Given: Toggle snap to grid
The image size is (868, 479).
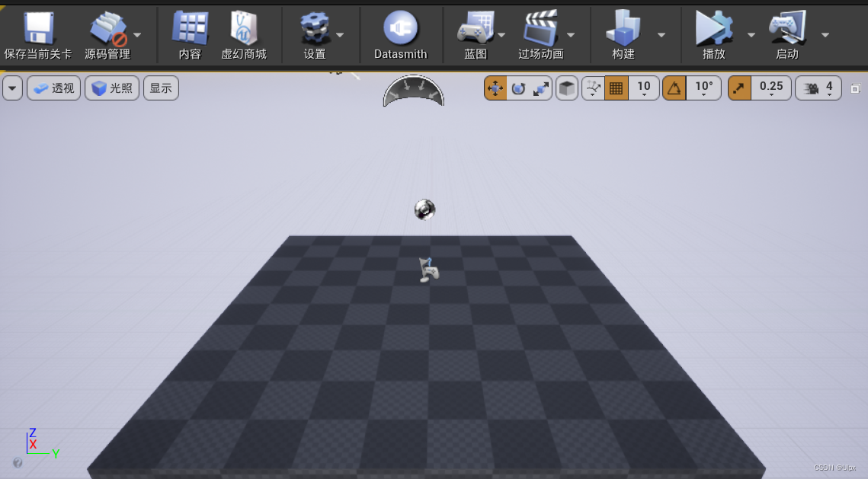Looking at the screenshot, I should [615, 88].
